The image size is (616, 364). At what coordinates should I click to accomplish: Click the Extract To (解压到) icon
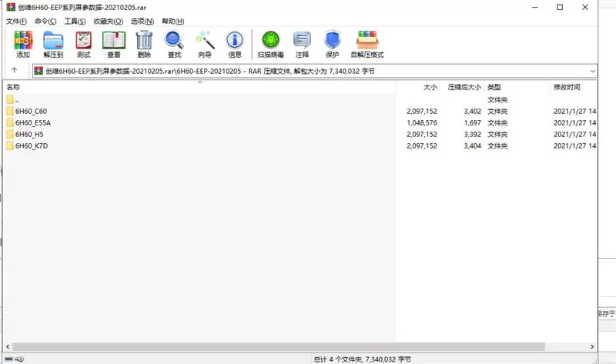coord(53,40)
